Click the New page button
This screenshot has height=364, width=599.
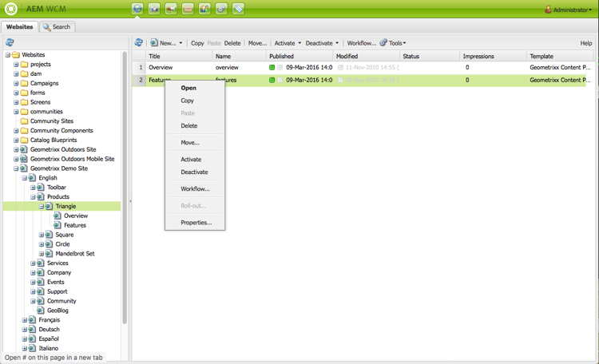[x=164, y=43]
